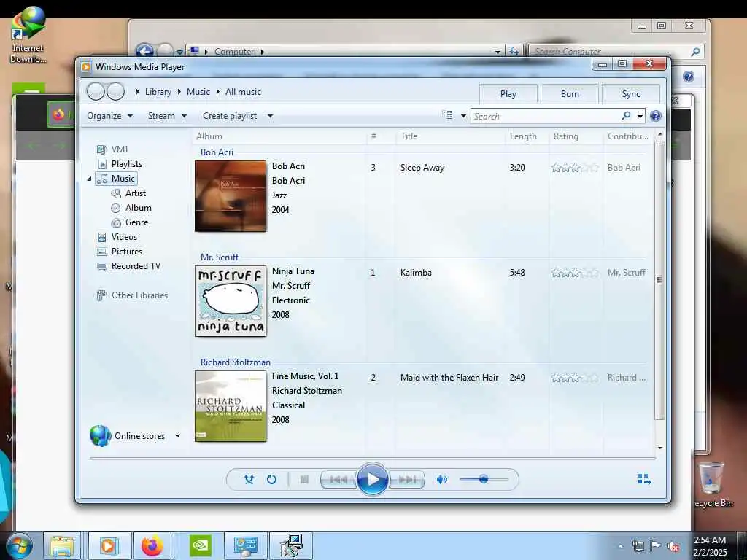Open the Organize menu
747x560 pixels.
tap(109, 116)
